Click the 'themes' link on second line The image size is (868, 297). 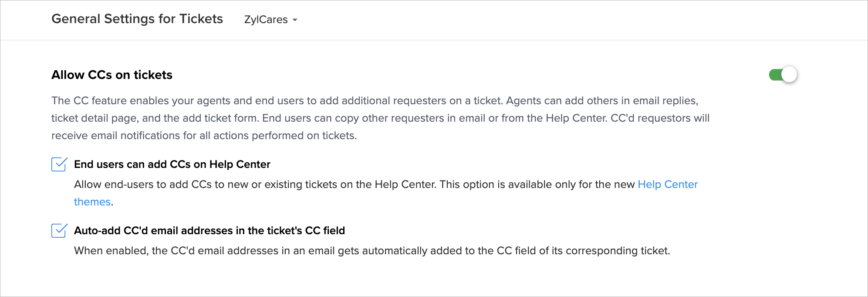(92, 202)
